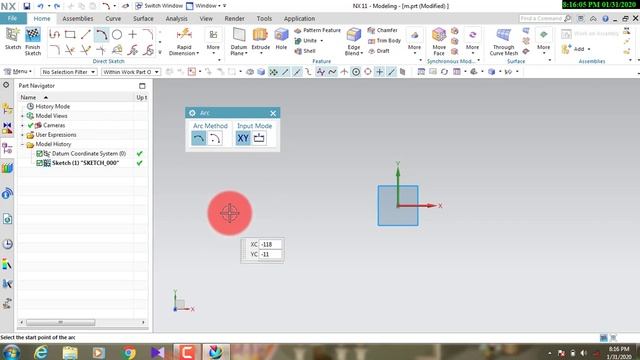Switch to the Analysis tab
The height and width of the screenshot is (360, 640).
pos(176,19)
